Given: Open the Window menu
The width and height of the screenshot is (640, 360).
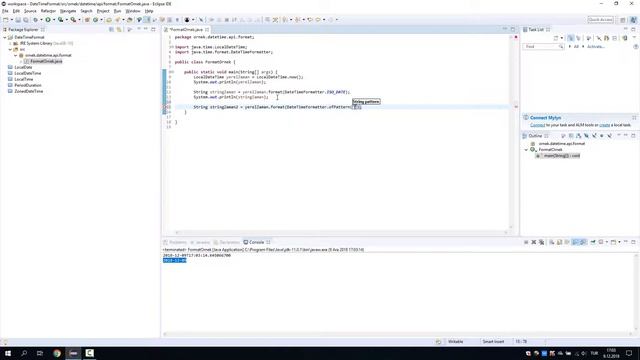Looking at the screenshot, I should pyautogui.click(x=133, y=11).
